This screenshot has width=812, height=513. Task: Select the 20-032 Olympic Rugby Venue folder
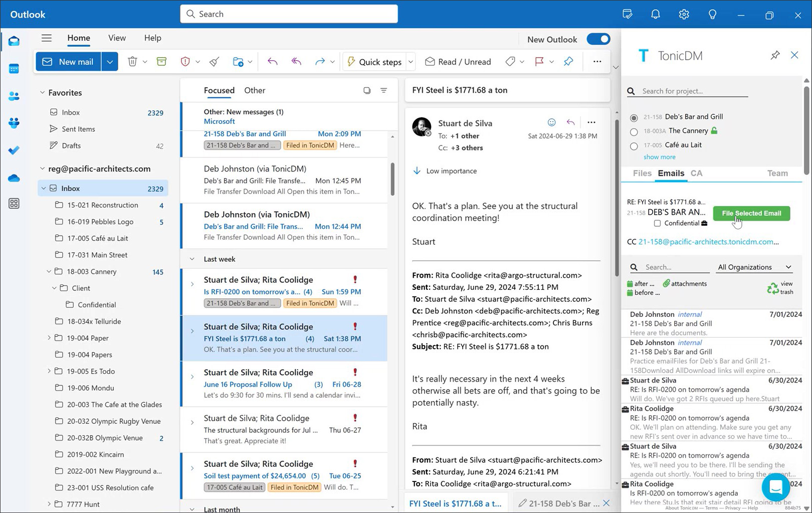point(114,421)
